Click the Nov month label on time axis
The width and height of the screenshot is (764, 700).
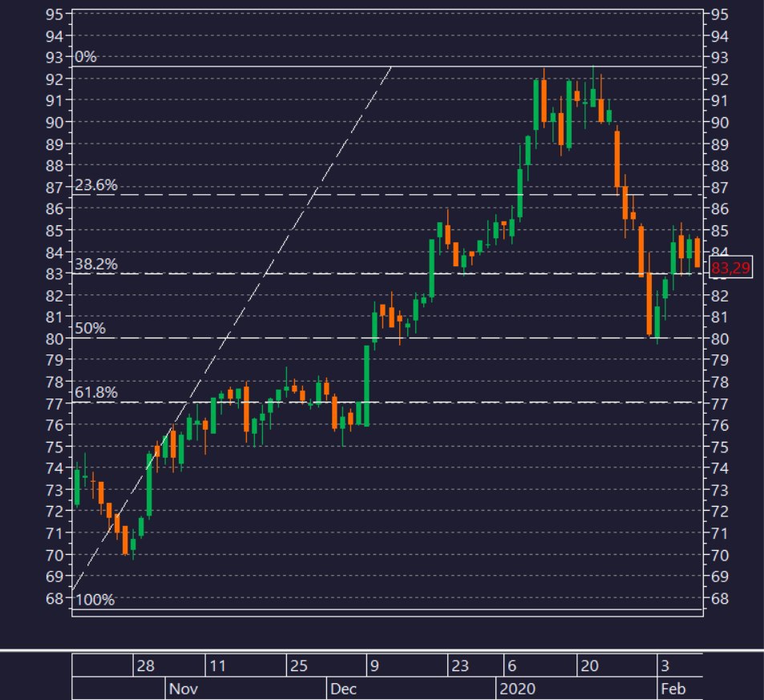tap(184, 689)
